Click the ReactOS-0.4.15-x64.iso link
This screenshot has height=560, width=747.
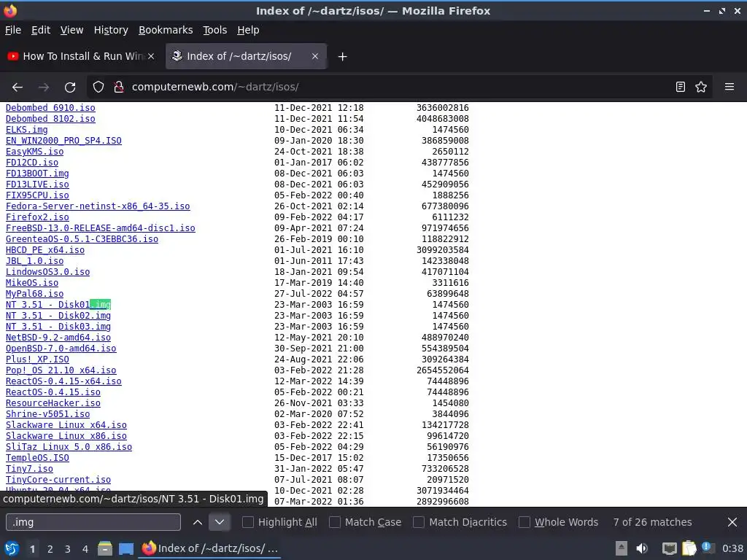[64, 382]
